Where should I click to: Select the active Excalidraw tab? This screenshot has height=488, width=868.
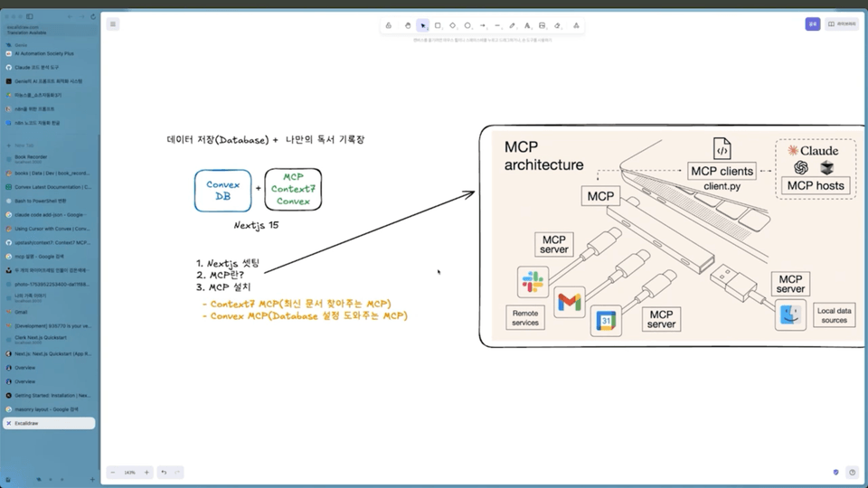point(49,423)
